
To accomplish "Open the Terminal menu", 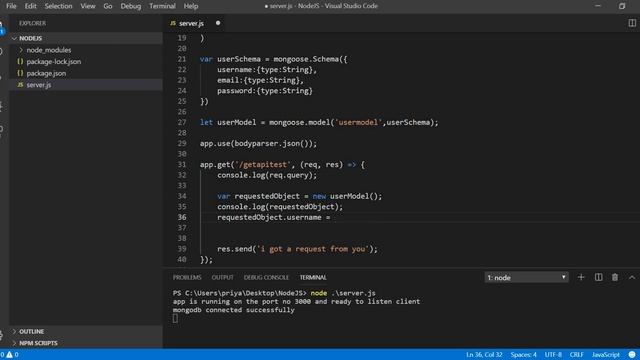I will coord(162,6).
